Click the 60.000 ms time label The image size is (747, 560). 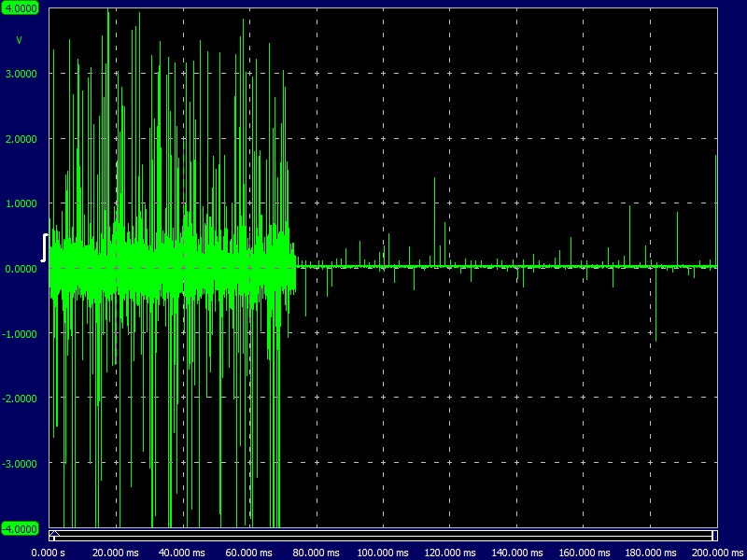[x=248, y=553]
